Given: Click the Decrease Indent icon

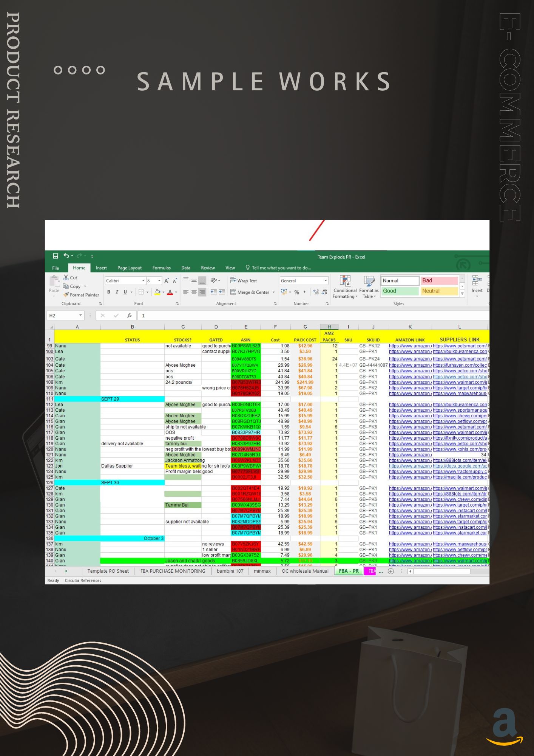Looking at the screenshot, I should [x=214, y=292].
